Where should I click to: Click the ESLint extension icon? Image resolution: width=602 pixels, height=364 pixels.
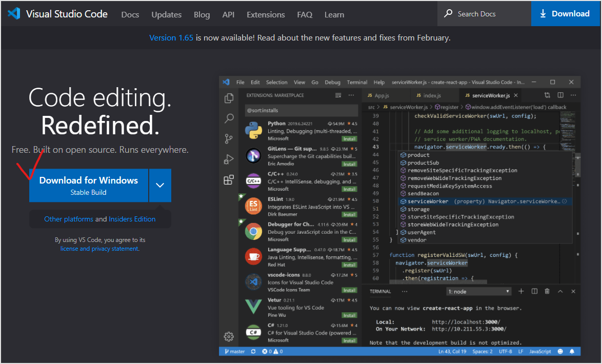pyautogui.click(x=253, y=206)
